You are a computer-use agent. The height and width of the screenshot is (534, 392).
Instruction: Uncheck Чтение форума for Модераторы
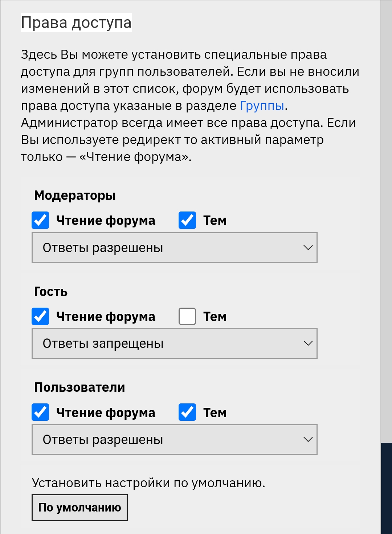(x=40, y=221)
